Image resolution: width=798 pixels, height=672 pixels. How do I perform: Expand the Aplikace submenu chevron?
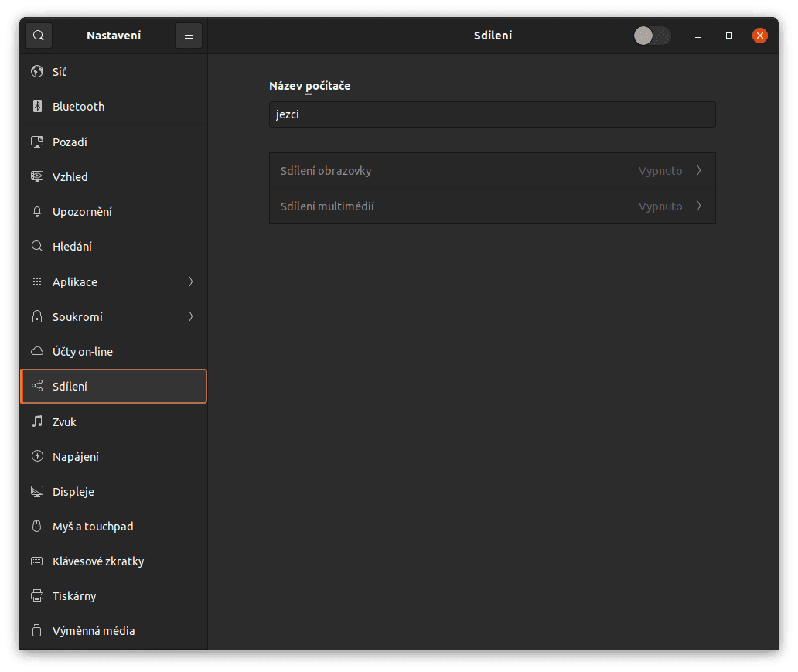pos(190,282)
